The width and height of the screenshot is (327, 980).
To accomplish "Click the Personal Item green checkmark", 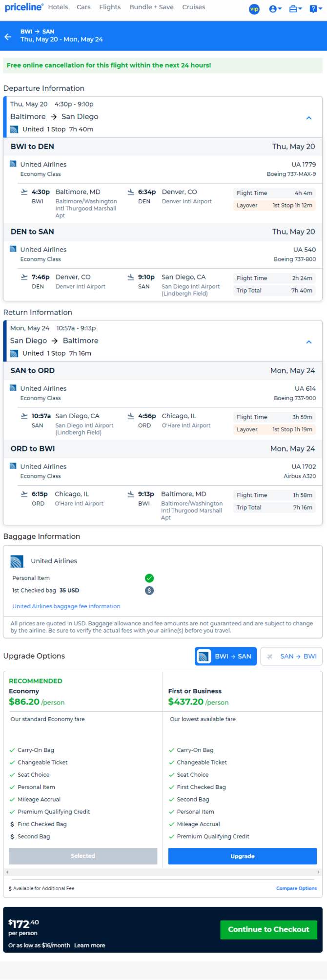I will [149, 578].
